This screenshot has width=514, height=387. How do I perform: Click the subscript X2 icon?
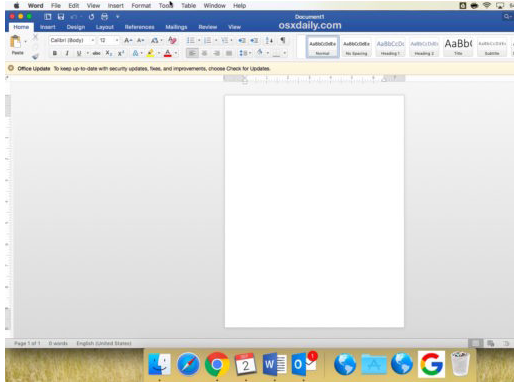point(109,53)
